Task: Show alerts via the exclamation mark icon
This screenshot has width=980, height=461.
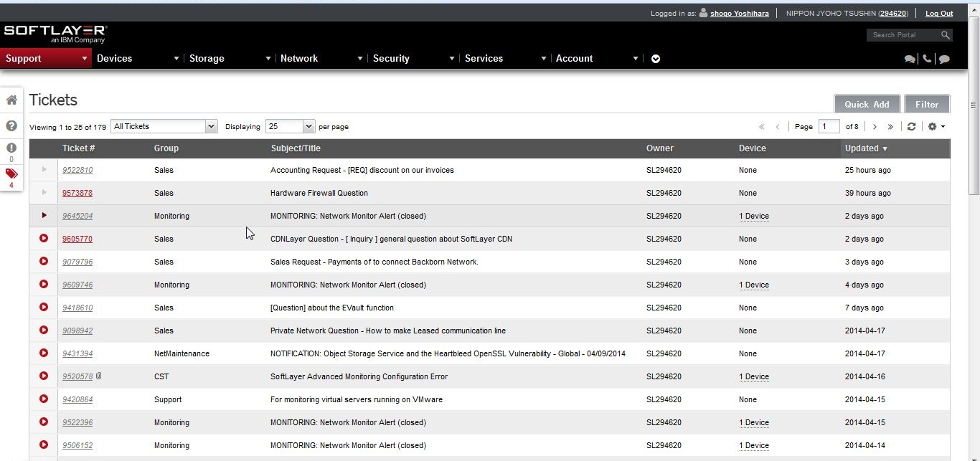Action: (x=11, y=148)
